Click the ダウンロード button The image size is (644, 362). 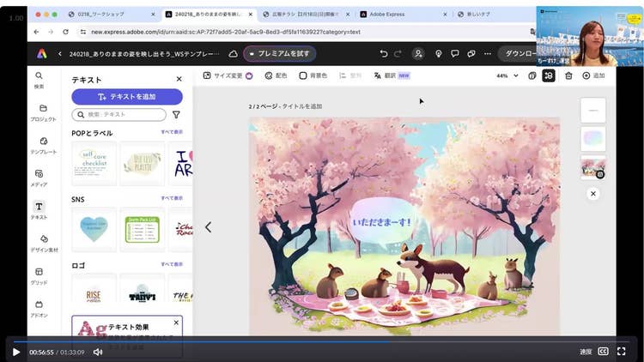click(519, 54)
